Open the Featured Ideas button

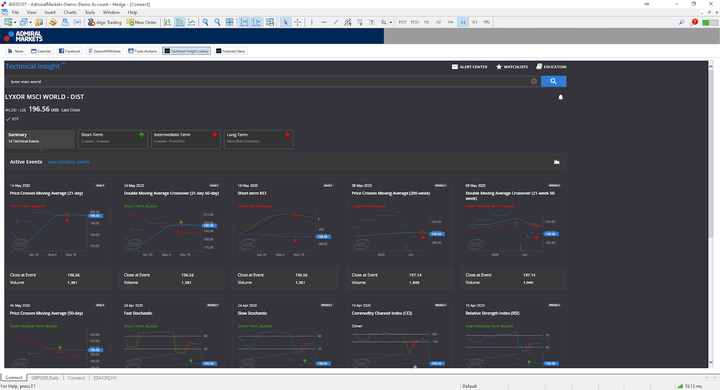(231, 51)
